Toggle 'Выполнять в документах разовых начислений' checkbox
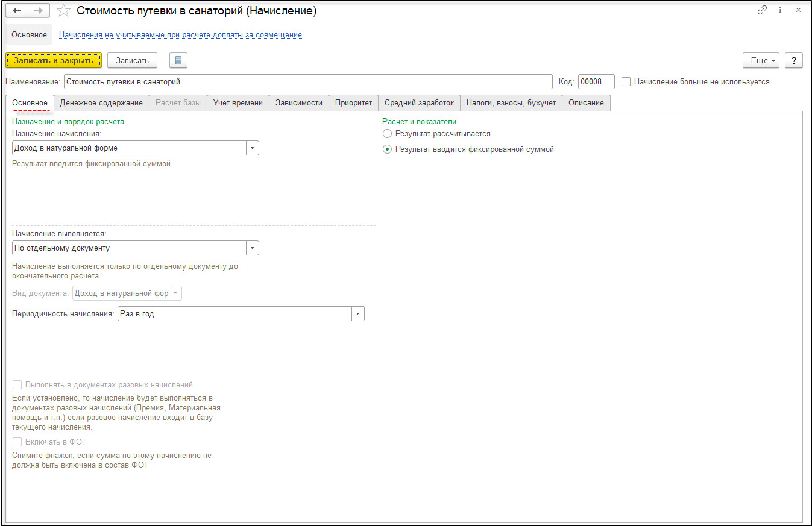The width and height of the screenshot is (812, 526). tap(17, 384)
